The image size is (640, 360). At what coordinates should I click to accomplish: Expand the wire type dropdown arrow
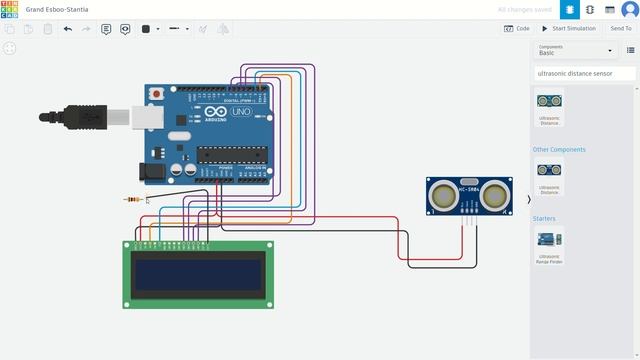[187, 29]
